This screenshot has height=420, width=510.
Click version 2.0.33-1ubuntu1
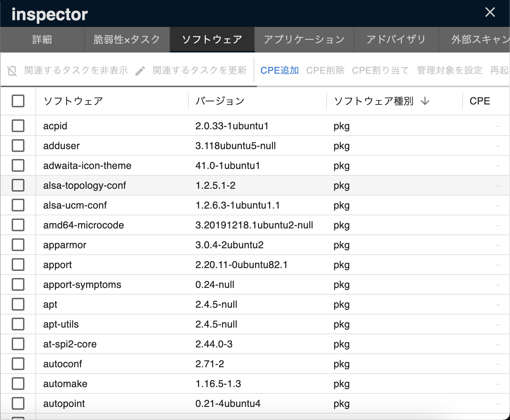[x=232, y=126]
